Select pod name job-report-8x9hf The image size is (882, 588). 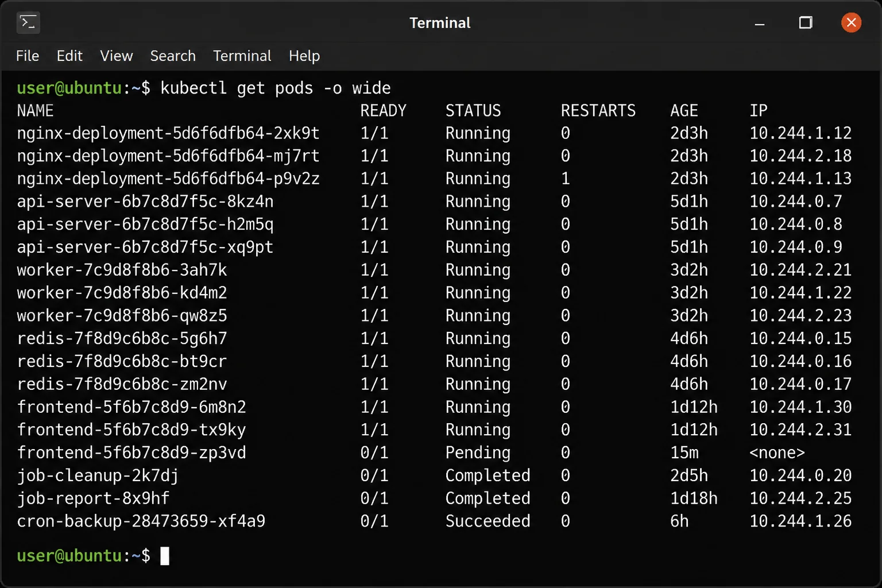click(93, 498)
